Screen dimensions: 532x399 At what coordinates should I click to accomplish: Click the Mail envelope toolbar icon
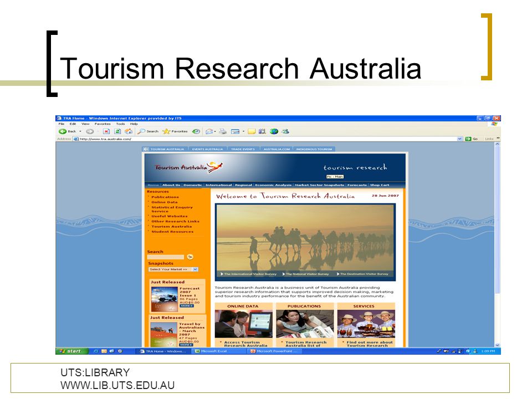pos(209,131)
